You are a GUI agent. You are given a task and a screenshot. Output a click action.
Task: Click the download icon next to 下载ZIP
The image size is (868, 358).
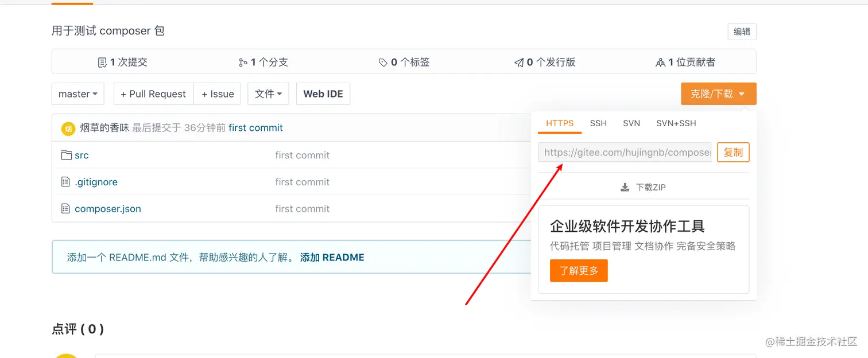coord(625,186)
